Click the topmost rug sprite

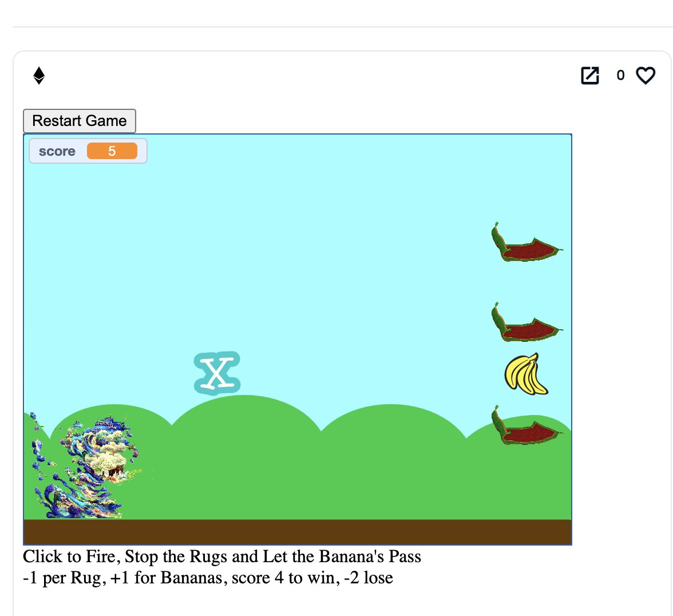[526, 243]
